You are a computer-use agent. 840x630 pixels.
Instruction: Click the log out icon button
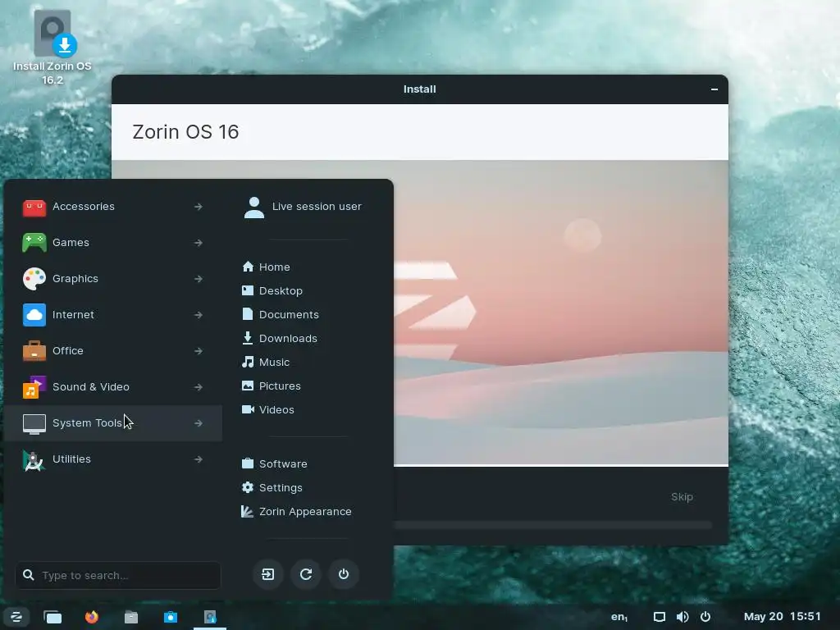[x=268, y=574]
